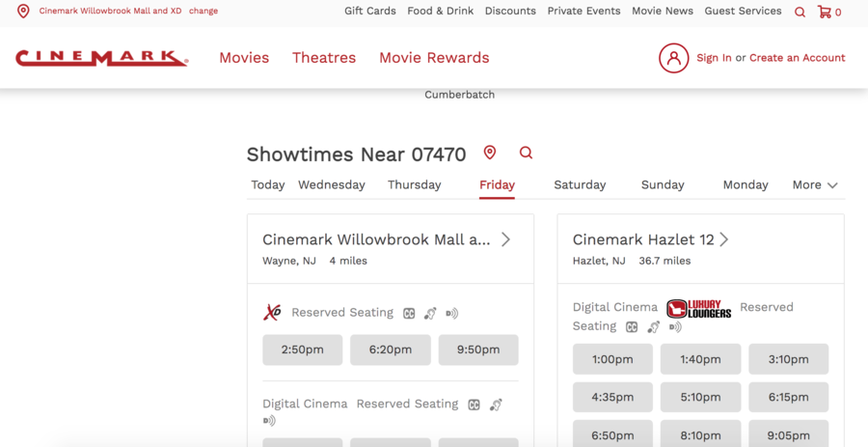The image size is (868, 447).
Task: Open the search magnifier in the top bar
Action: pos(800,13)
